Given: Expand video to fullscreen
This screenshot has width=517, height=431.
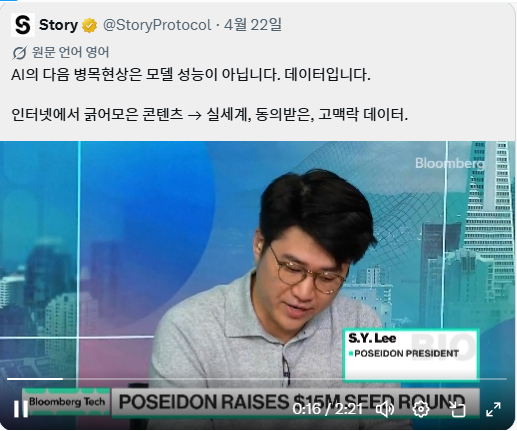Looking at the screenshot, I should click(x=493, y=409).
